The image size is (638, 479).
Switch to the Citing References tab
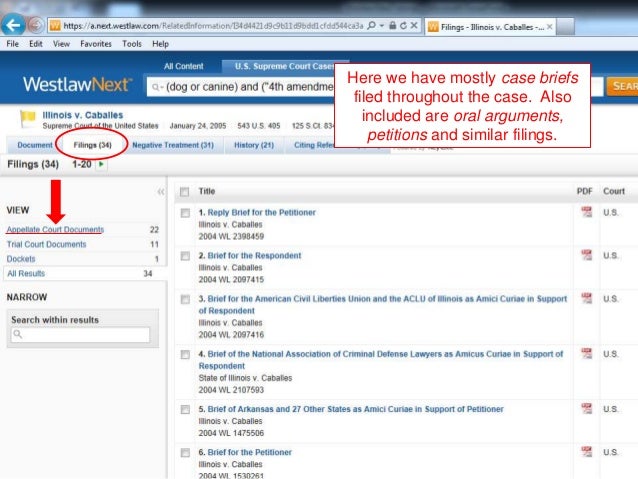(313, 145)
